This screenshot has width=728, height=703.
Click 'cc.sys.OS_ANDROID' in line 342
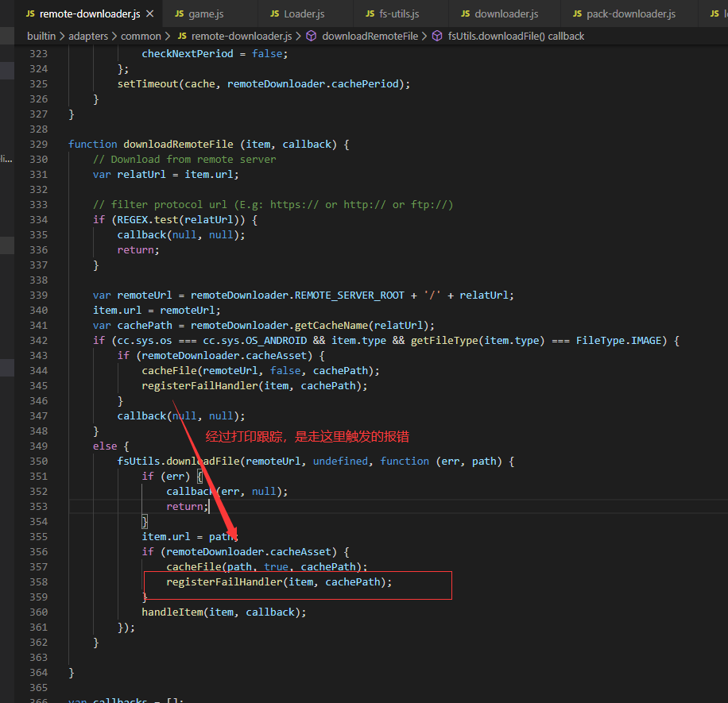[x=255, y=341]
